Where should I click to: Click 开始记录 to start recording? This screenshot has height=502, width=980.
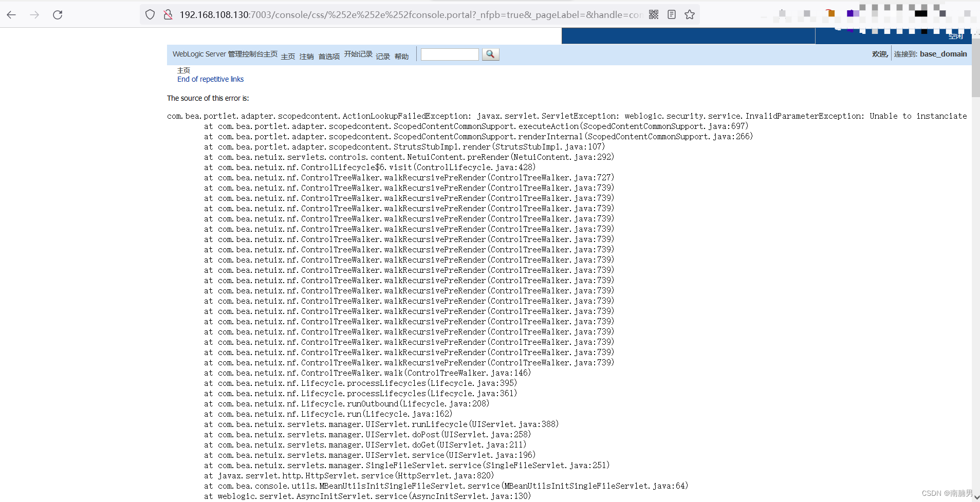click(358, 54)
